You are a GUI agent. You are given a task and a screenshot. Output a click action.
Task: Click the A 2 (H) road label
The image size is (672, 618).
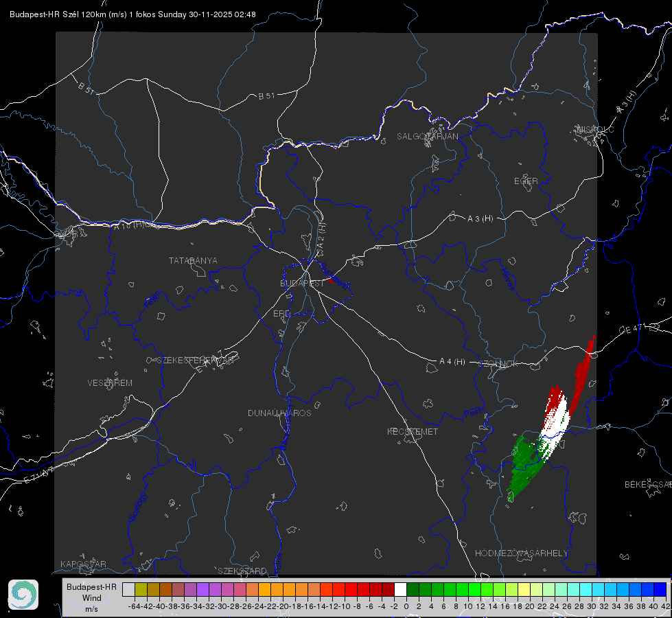[321, 236]
